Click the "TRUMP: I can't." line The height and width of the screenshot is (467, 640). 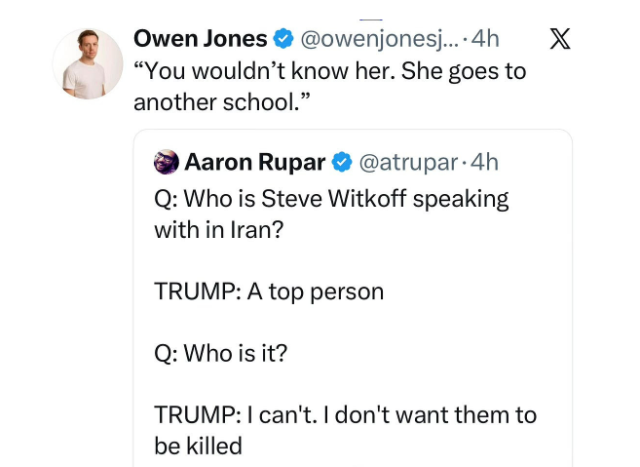point(345,414)
